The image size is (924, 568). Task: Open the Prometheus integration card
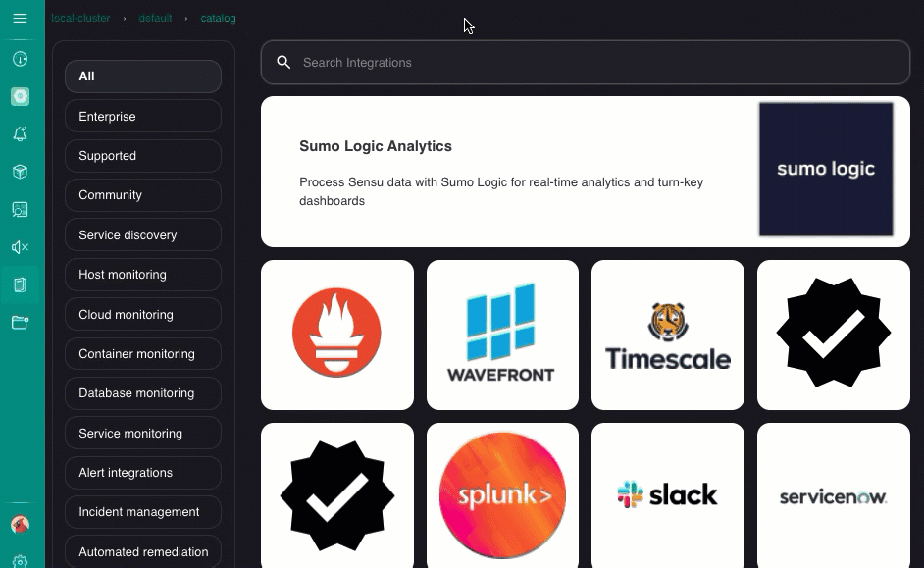tap(337, 335)
